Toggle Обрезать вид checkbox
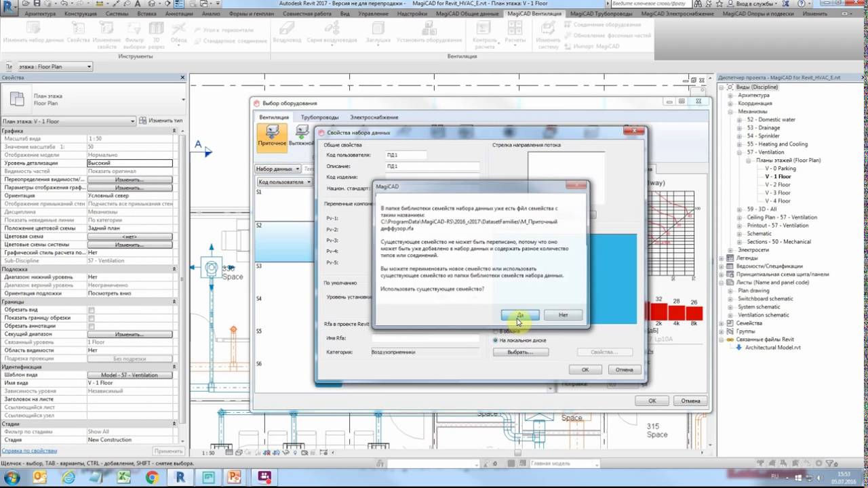 (92, 310)
